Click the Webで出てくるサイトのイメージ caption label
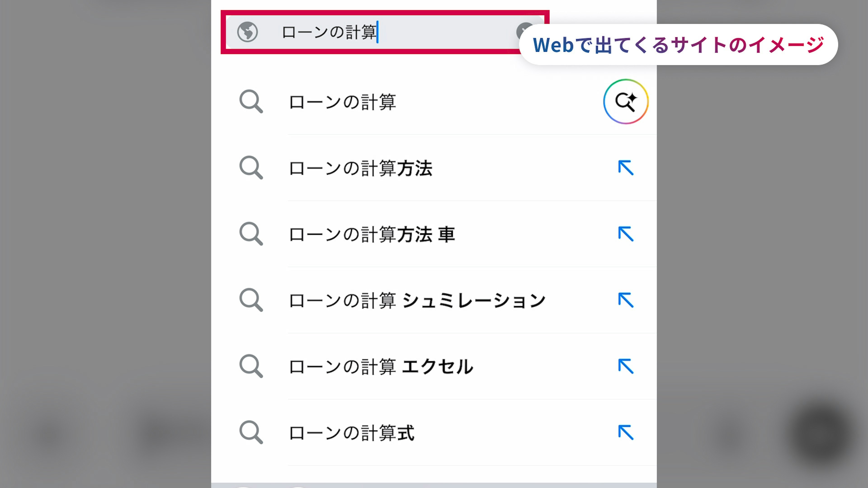The width and height of the screenshot is (868, 488). coord(678,45)
